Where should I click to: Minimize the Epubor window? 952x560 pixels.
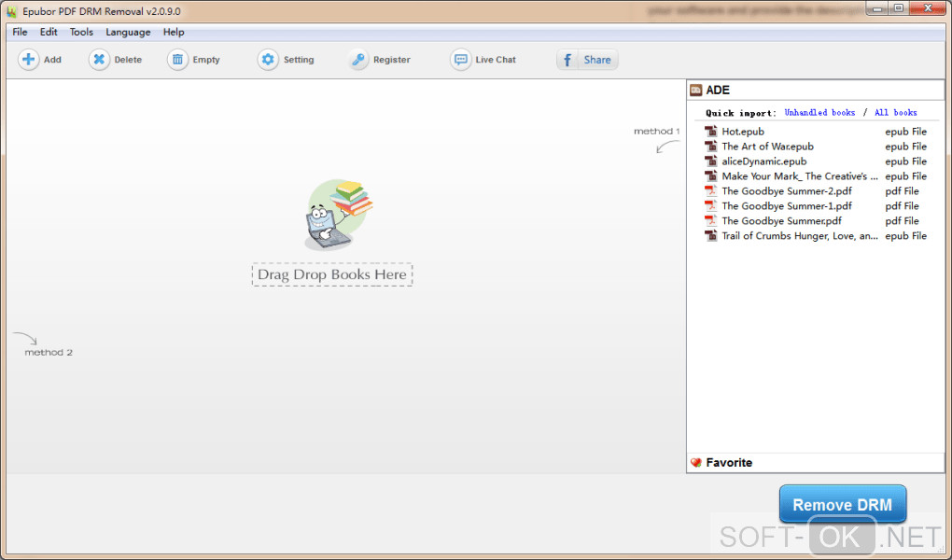click(877, 8)
